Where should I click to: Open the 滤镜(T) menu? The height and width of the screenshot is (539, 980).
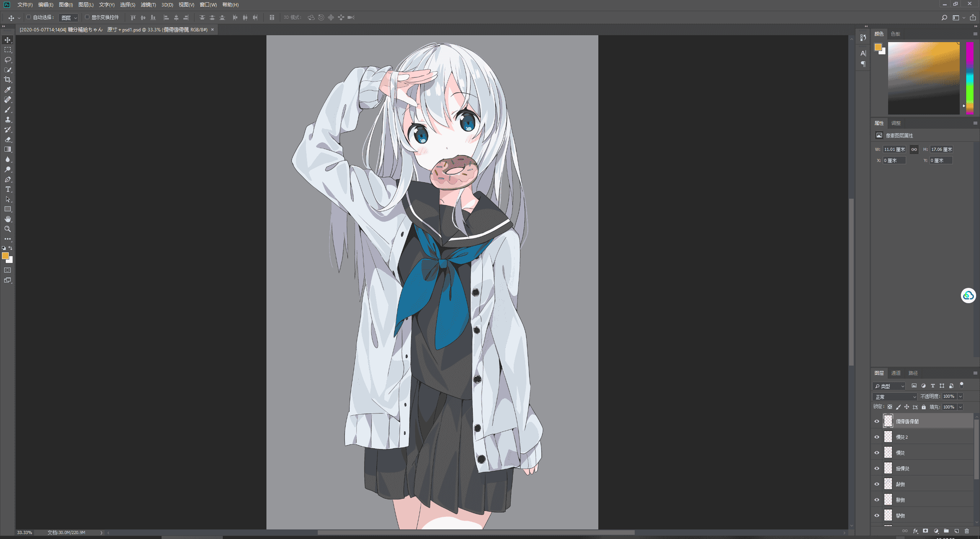148,5
